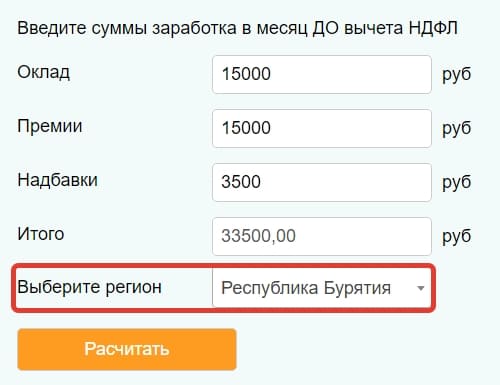Focus the Премии input field

click(322, 128)
